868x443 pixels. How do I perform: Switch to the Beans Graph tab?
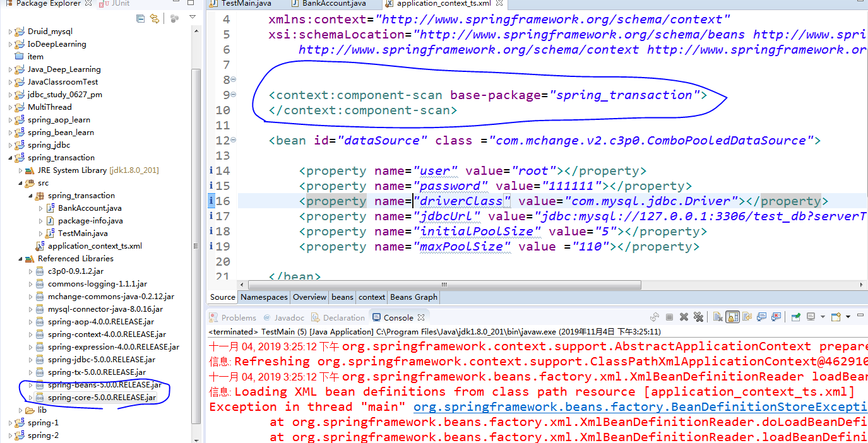coord(413,297)
